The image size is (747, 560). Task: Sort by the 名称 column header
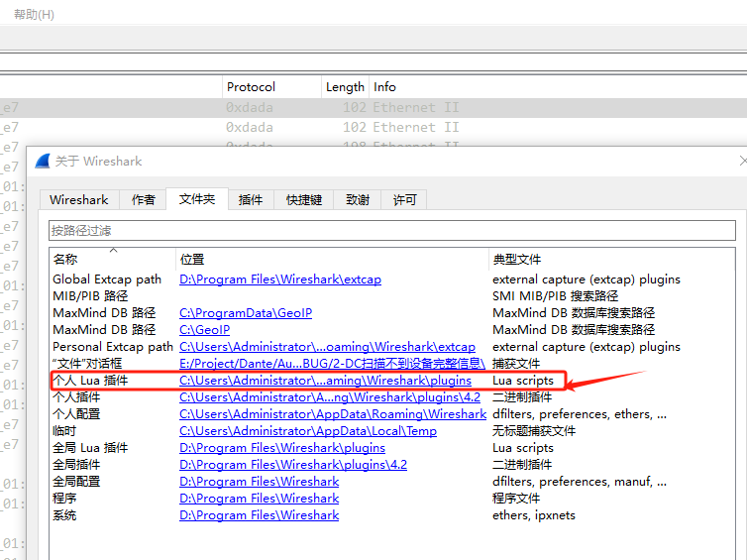coord(113,260)
